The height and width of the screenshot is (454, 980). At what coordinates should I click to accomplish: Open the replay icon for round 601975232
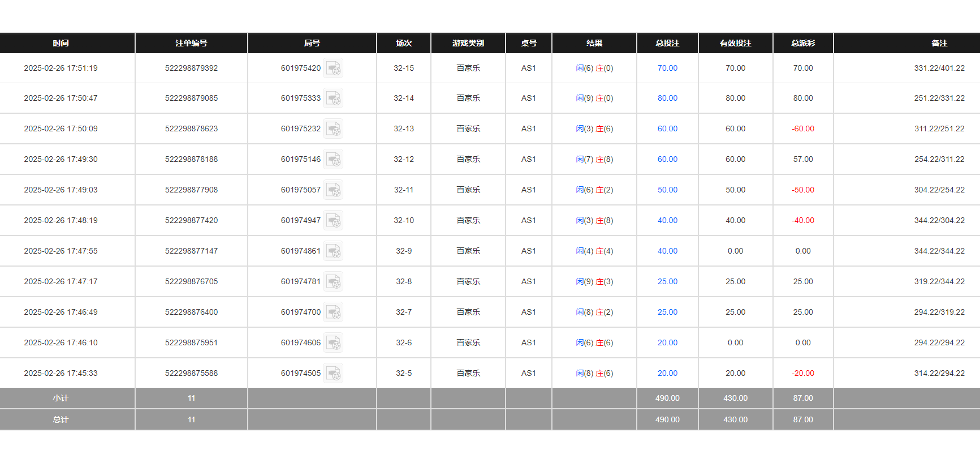[x=333, y=129]
